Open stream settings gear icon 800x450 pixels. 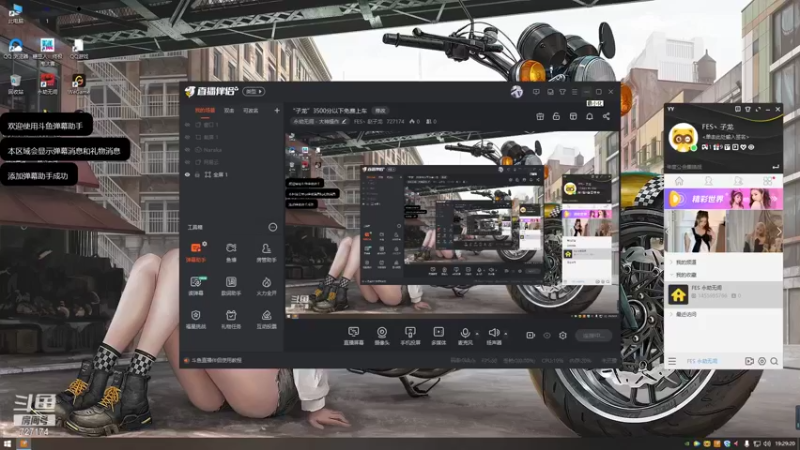tap(563, 335)
